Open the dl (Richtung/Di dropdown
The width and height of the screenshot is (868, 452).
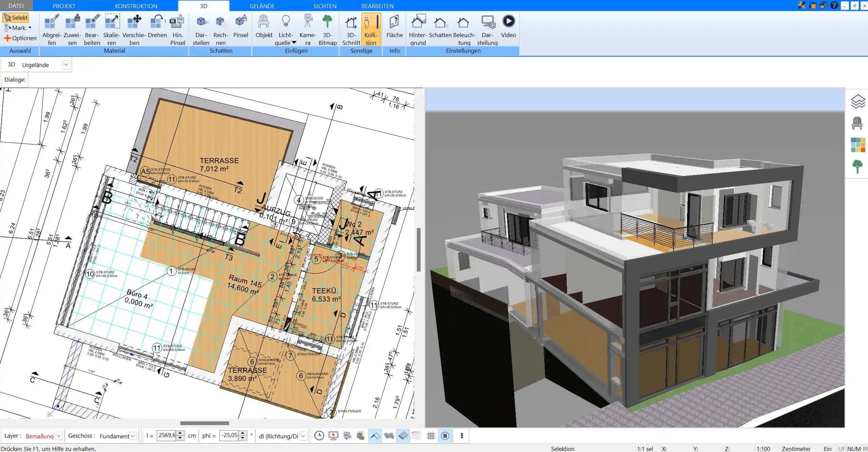(x=303, y=436)
